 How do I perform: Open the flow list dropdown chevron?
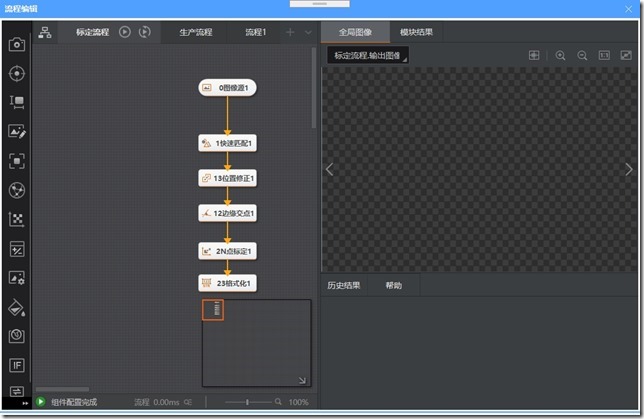pyautogui.click(x=308, y=32)
